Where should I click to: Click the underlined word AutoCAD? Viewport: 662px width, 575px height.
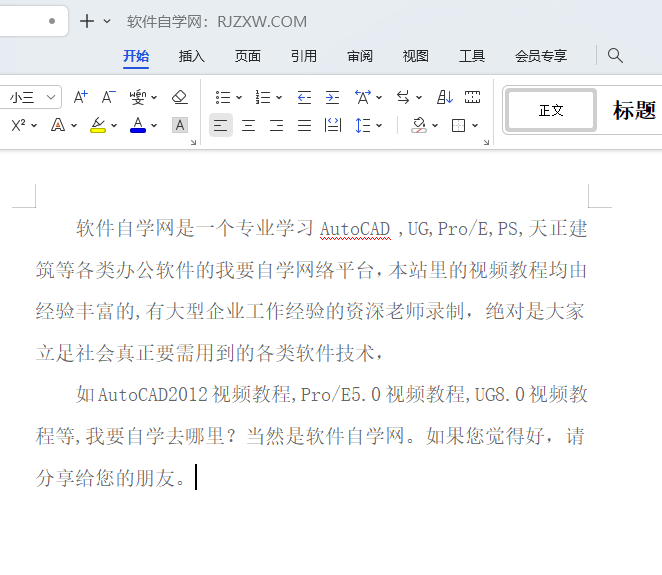(355, 229)
